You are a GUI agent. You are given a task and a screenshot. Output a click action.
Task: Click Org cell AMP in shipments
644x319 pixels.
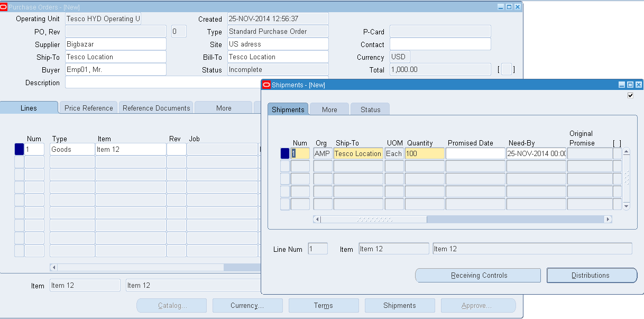click(323, 153)
